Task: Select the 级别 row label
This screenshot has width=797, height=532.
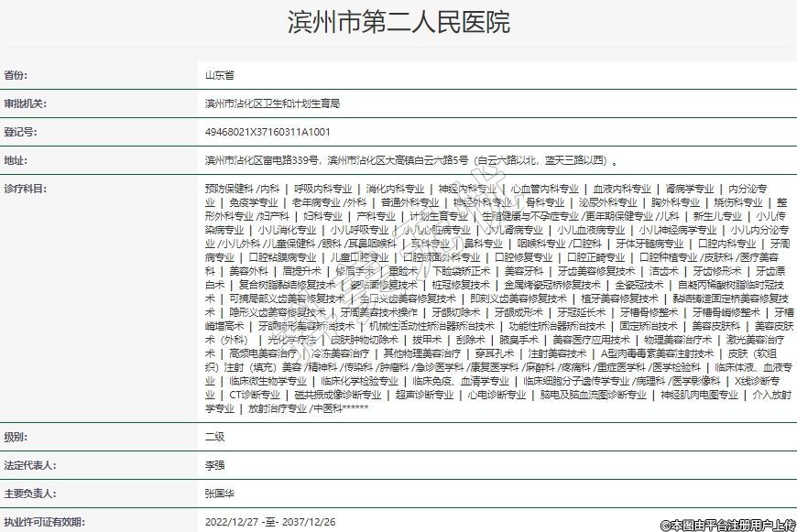Action: 16,437
